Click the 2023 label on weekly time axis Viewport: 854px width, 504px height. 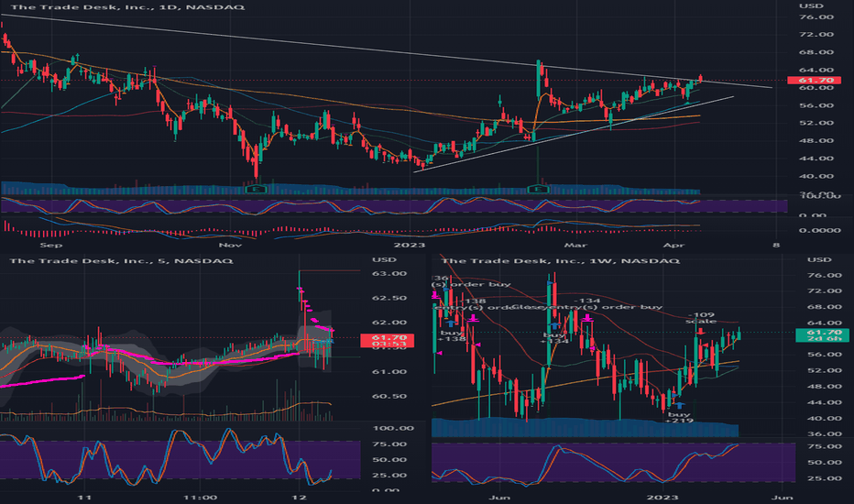coord(662,497)
